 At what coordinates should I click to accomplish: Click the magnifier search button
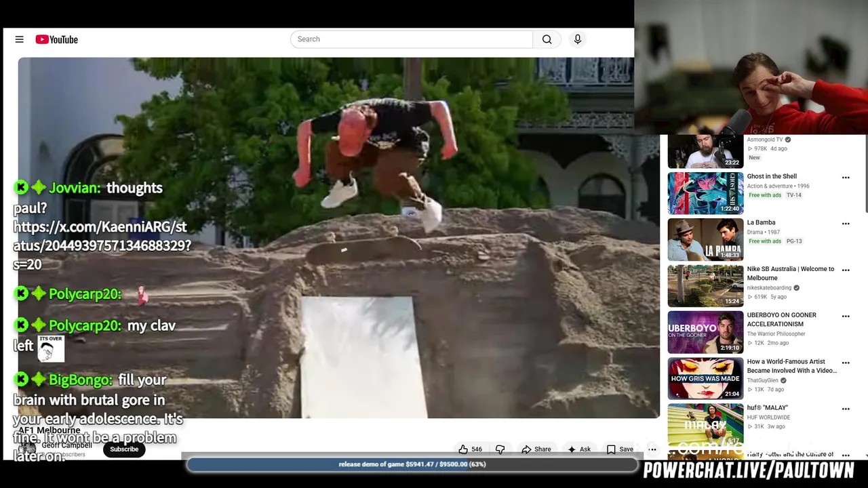(547, 39)
